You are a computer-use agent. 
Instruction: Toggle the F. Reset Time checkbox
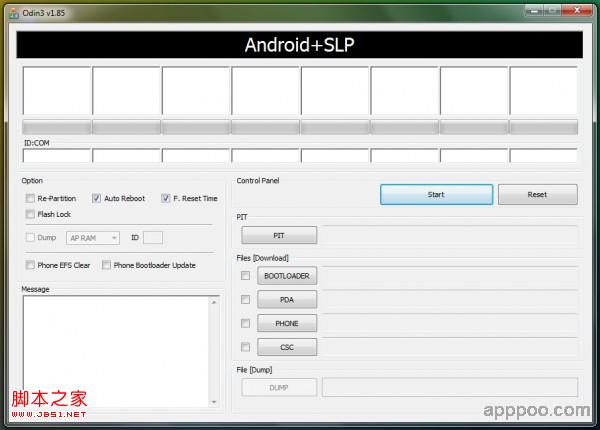click(165, 198)
